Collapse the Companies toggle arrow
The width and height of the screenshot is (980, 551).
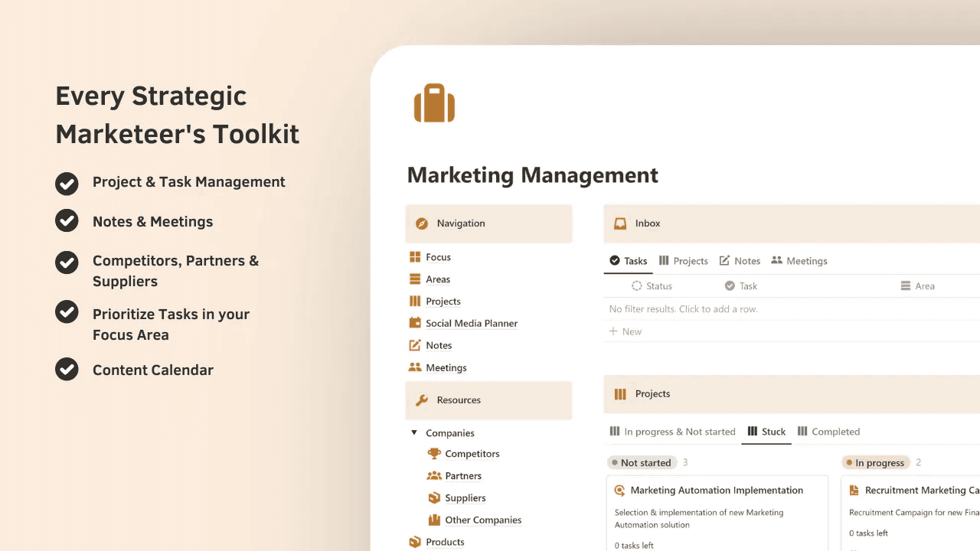pos(414,433)
